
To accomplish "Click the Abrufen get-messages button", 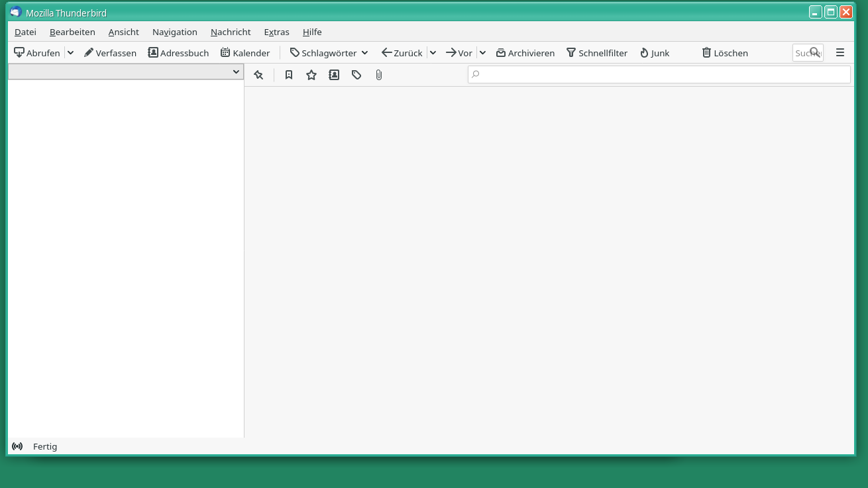I will (x=37, y=53).
